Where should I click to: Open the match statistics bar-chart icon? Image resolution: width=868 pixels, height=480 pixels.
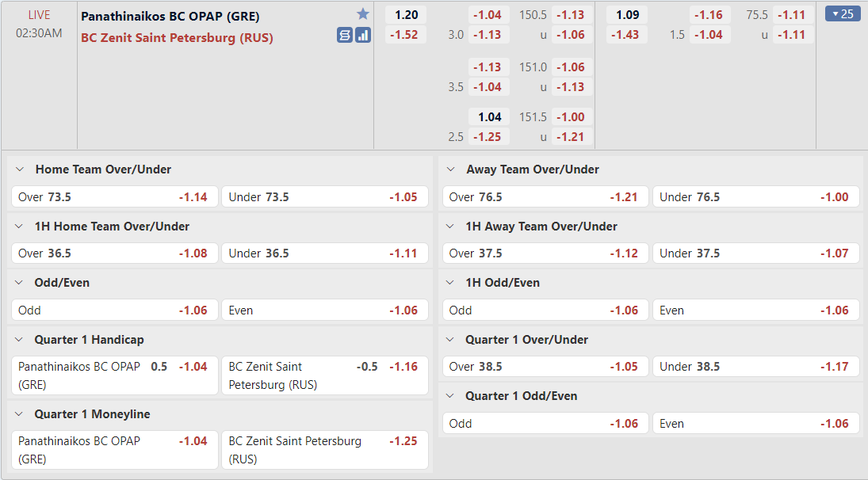point(363,36)
